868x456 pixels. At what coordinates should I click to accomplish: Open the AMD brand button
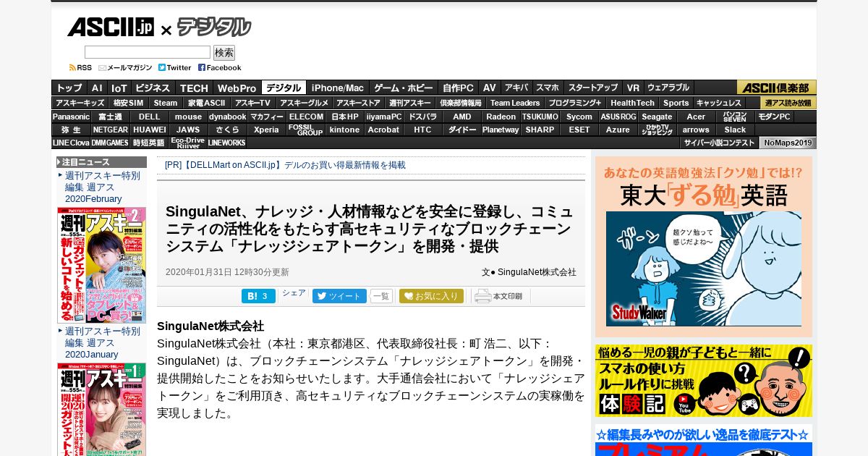pyautogui.click(x=462, y=117)
